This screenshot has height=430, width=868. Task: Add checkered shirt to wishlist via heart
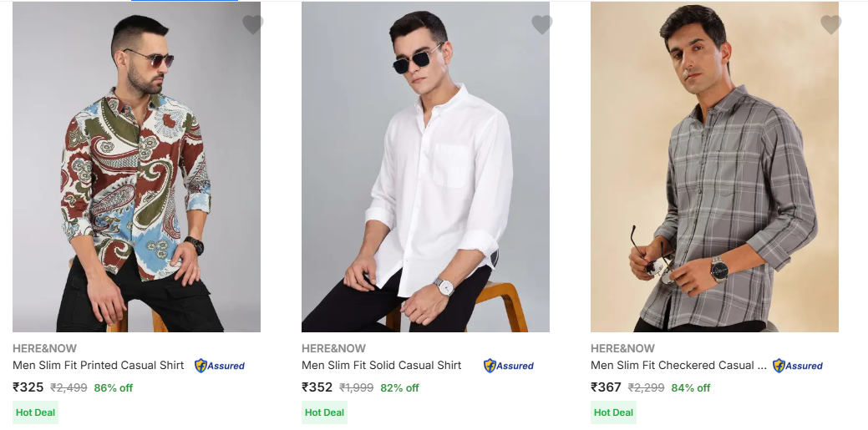tap(831, 25)
